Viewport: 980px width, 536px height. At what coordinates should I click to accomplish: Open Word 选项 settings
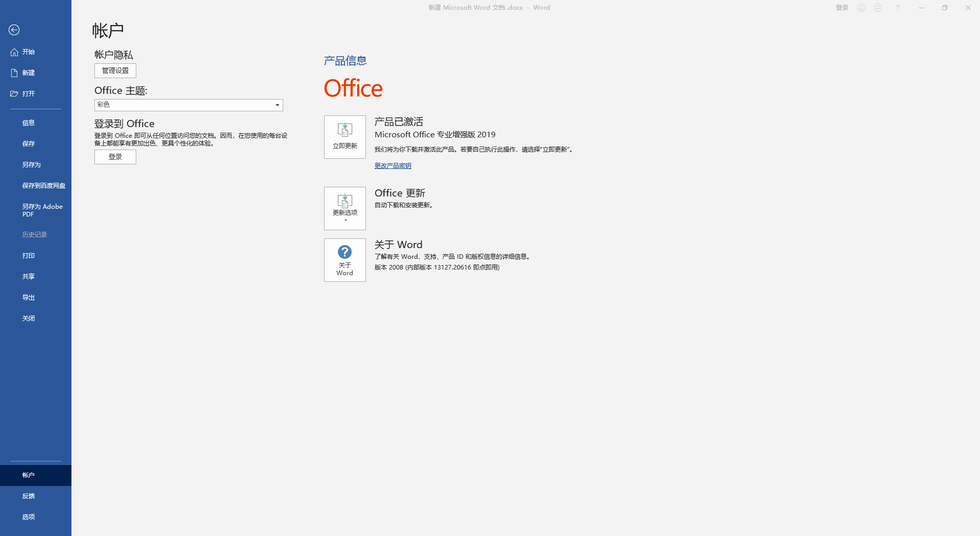[36, 517]
